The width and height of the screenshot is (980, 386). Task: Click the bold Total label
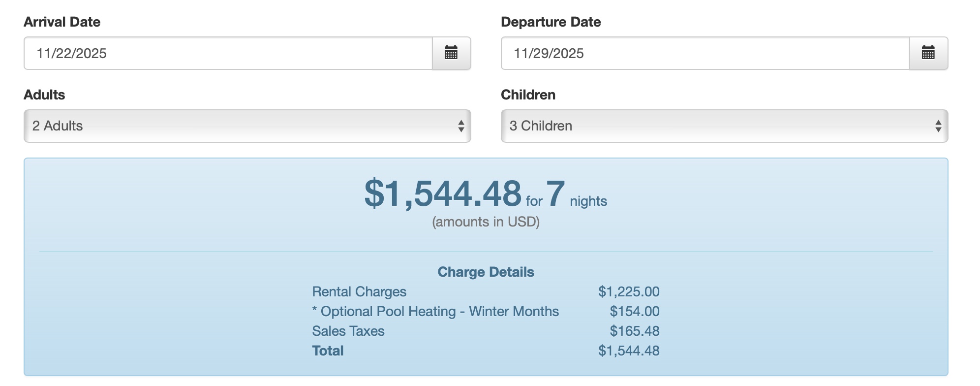point(328,351)
